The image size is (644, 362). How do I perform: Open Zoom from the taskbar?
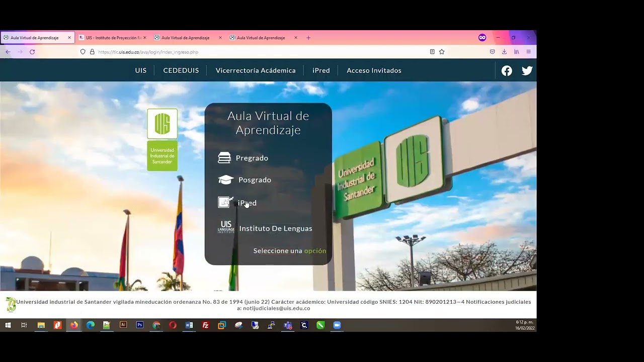[x=337, y=325]
